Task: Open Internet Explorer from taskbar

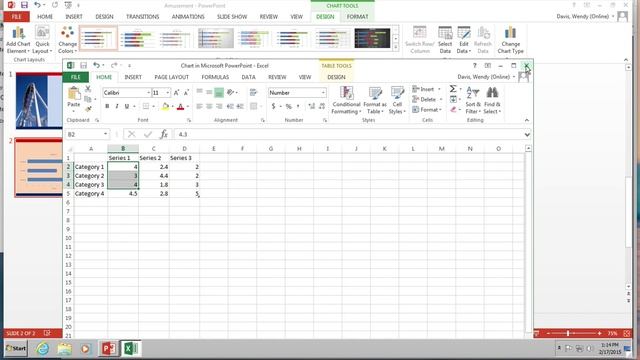Action: (x=42, y=349)
